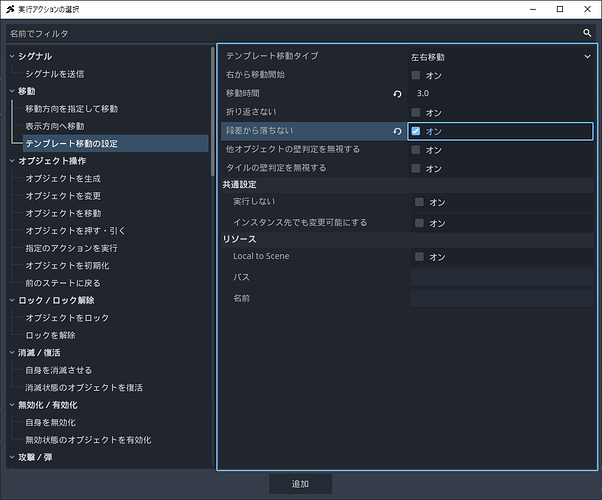Select 移動方向を指定して移動 action
602x500 pixels.
tap(71, 109)
